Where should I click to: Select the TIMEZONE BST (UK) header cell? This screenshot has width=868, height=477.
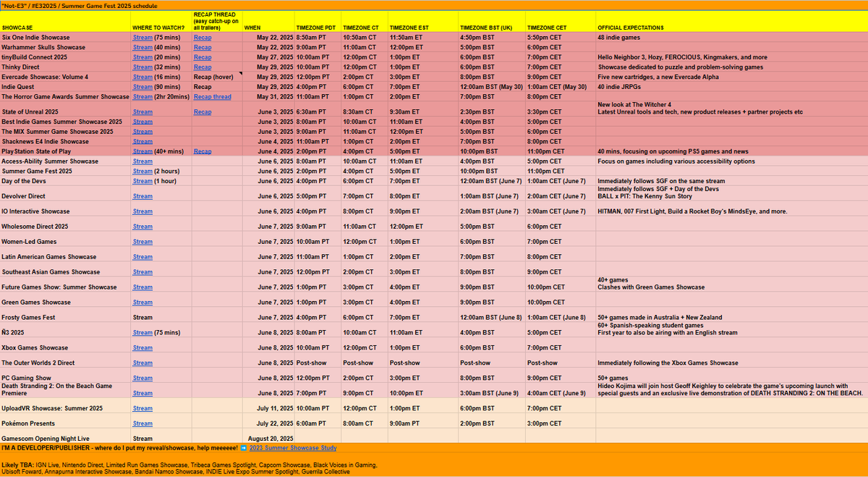pyautogui.click(x=492, y=22)
